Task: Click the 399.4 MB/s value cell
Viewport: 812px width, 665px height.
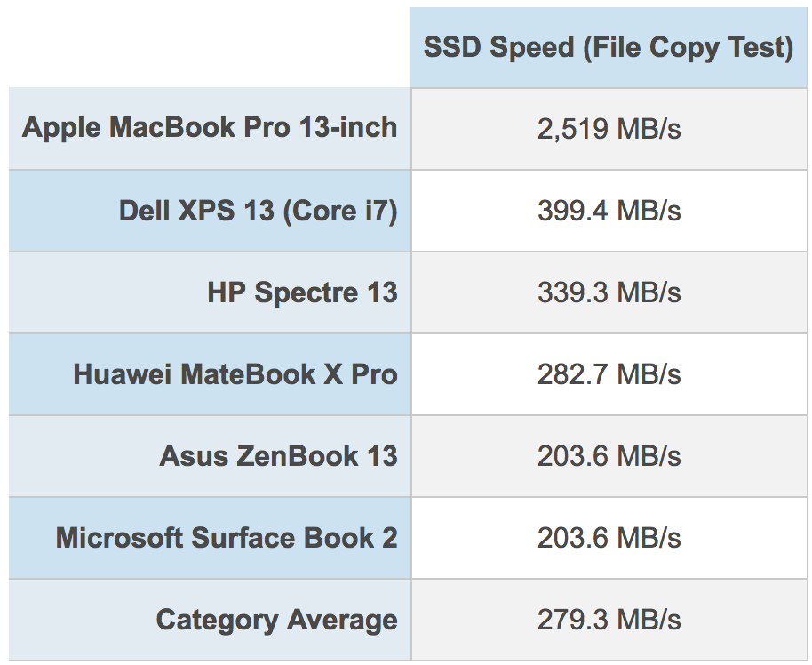Action: [x=609, y=211]
